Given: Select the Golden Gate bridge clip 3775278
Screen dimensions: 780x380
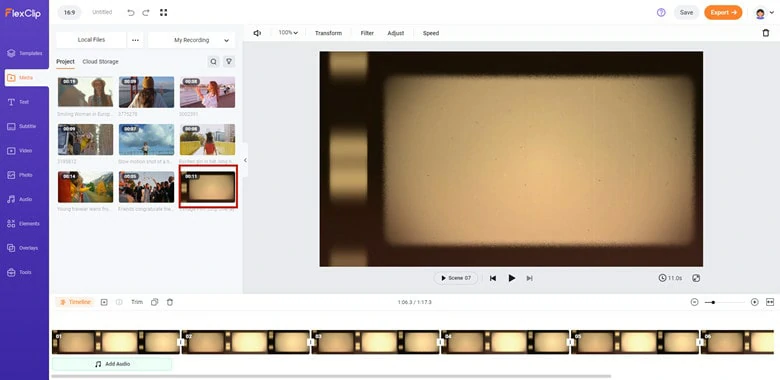Looking at the screenshot, I should [146, 92].
